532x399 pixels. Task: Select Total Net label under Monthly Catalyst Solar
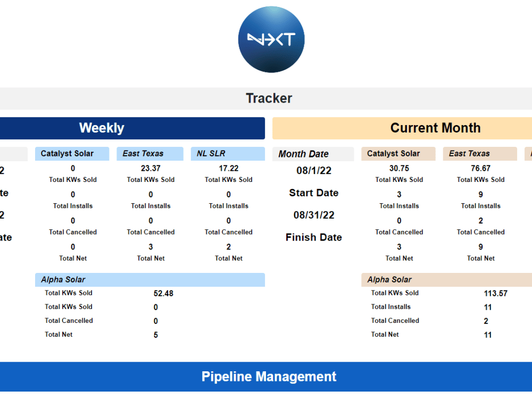400,259
